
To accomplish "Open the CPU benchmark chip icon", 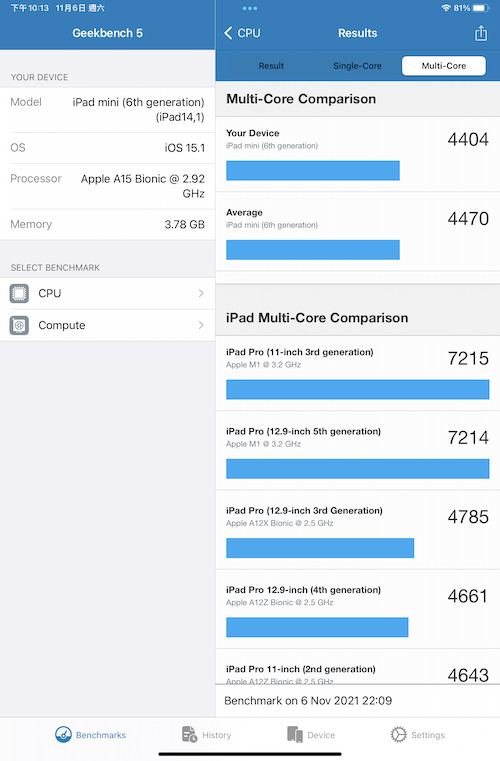I will pyautogui.click(x=19, y=294).
